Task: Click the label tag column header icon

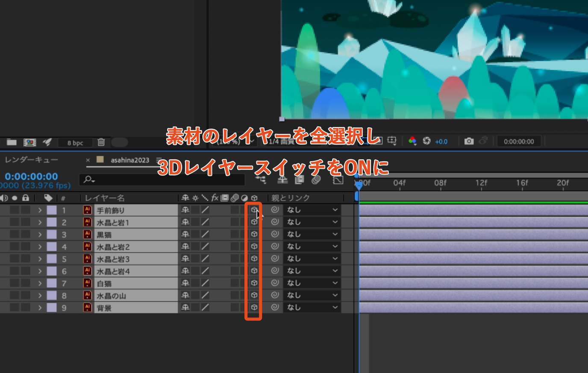Action: coord(48,198)
